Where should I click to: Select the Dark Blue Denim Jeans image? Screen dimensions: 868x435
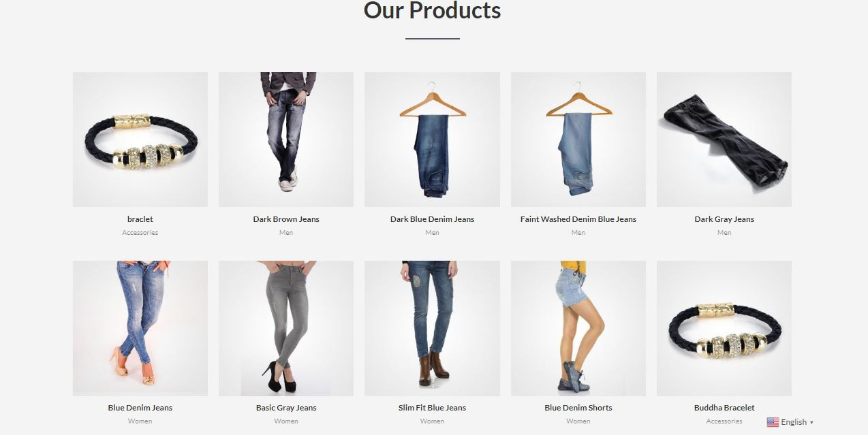(x=432, y=140)
